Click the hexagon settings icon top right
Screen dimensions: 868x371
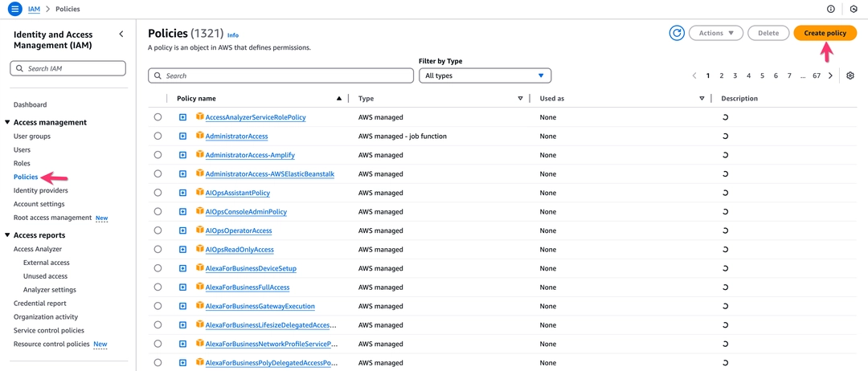[853, 9]
